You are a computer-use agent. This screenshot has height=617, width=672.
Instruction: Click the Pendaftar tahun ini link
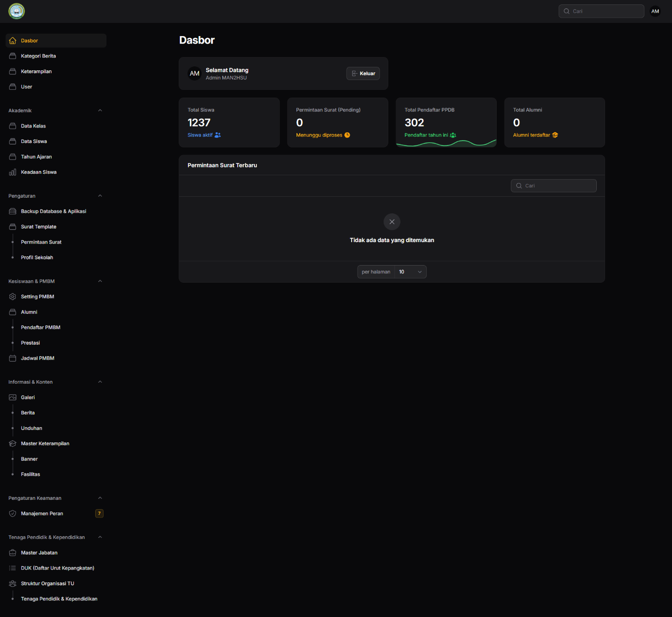click(x=430, y=135)
